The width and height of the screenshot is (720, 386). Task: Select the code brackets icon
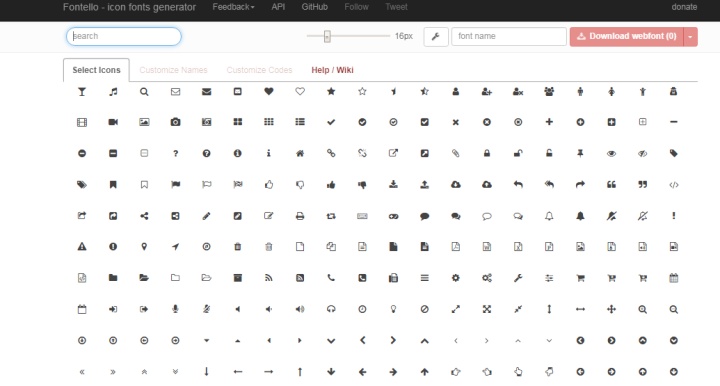click(x=674, y=185)
